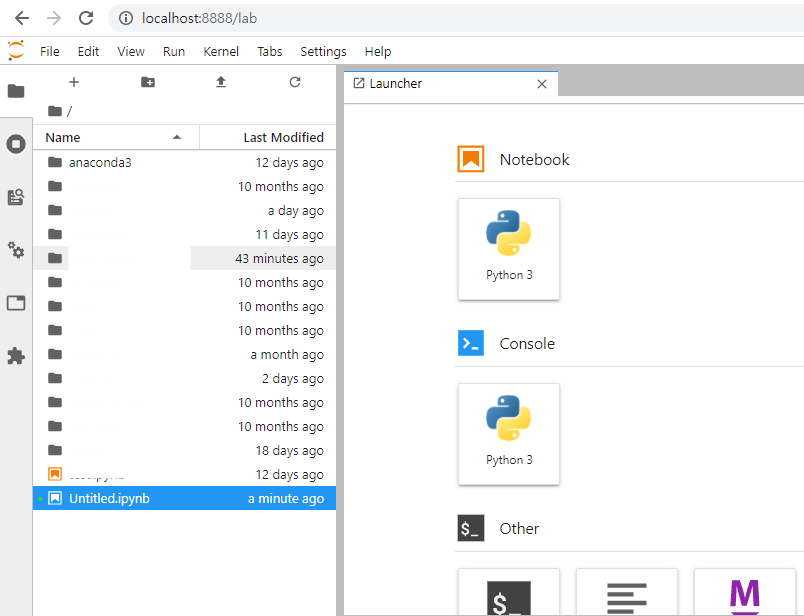The width and height of the screenshot is (804, 616).
Task: Go forward in the browser
Action: [54, 18]
